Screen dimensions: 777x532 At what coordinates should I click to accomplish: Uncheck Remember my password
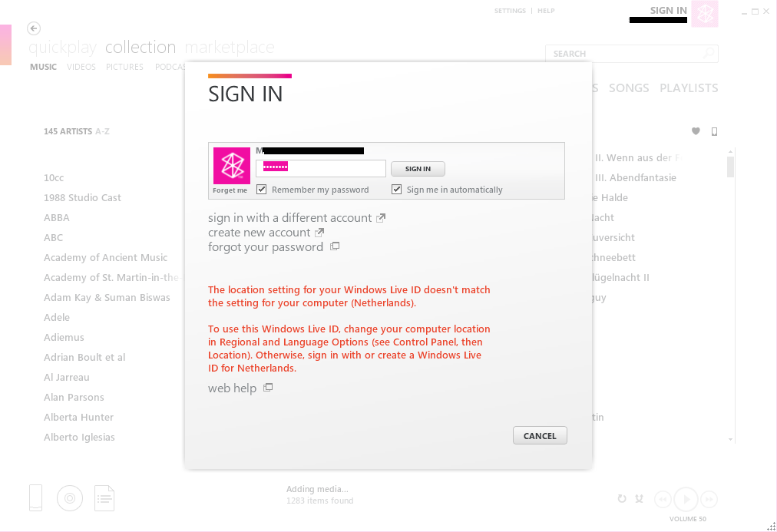tap(262, 190)
